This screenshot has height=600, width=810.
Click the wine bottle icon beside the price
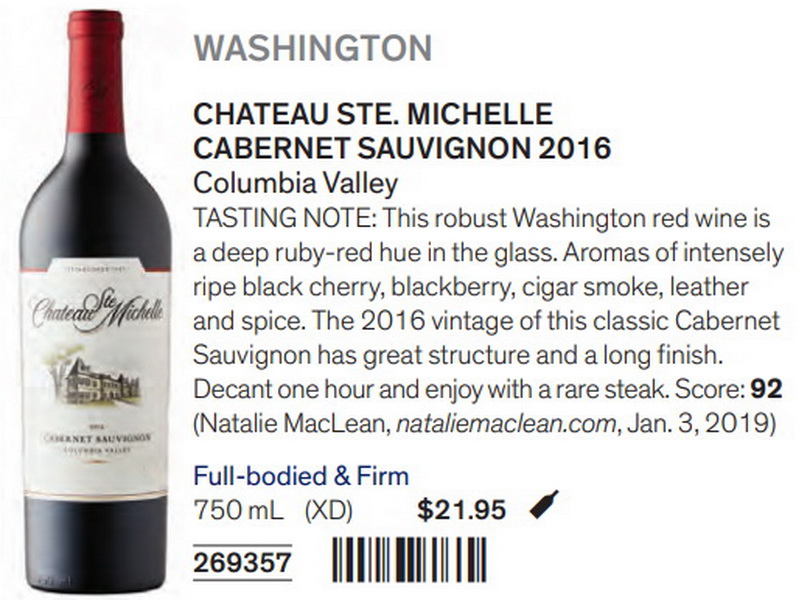coord(544,504)
